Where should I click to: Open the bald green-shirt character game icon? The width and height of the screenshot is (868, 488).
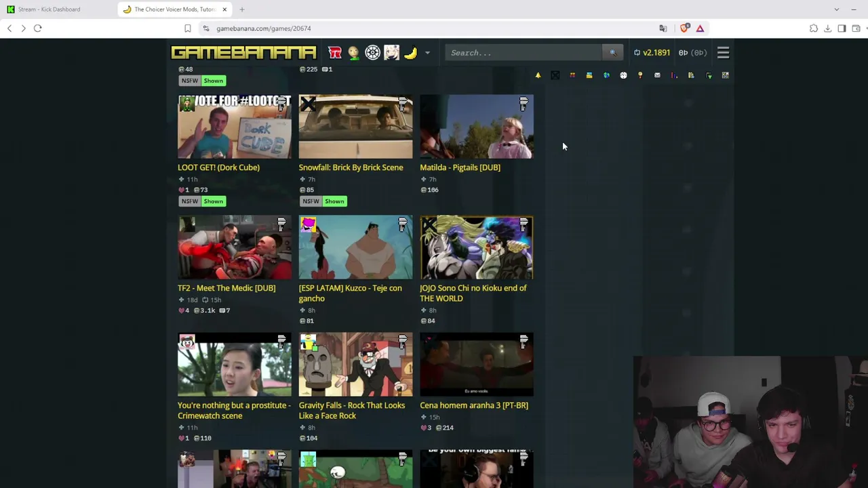click(x=353, y=52)
